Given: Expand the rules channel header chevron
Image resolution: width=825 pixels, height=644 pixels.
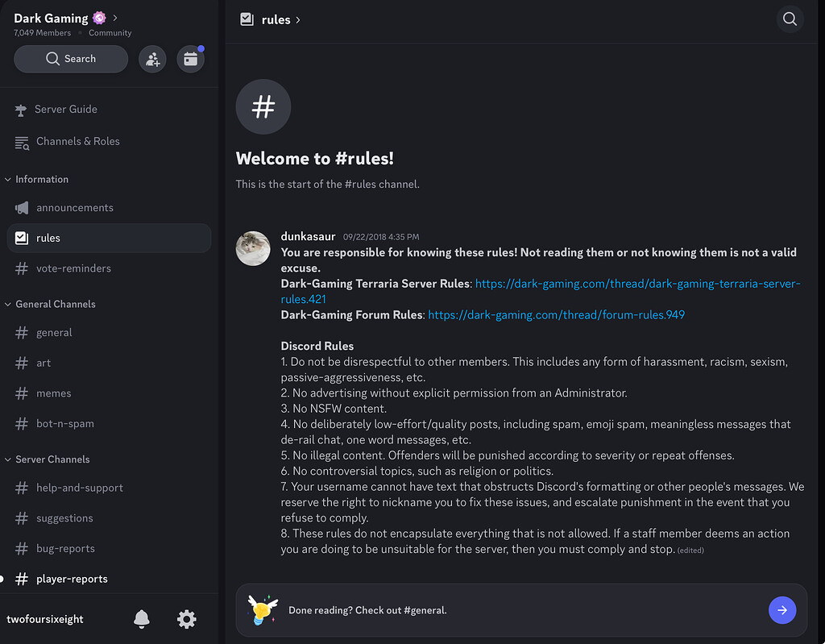Looking at the screenshot, I should (298, 20).
